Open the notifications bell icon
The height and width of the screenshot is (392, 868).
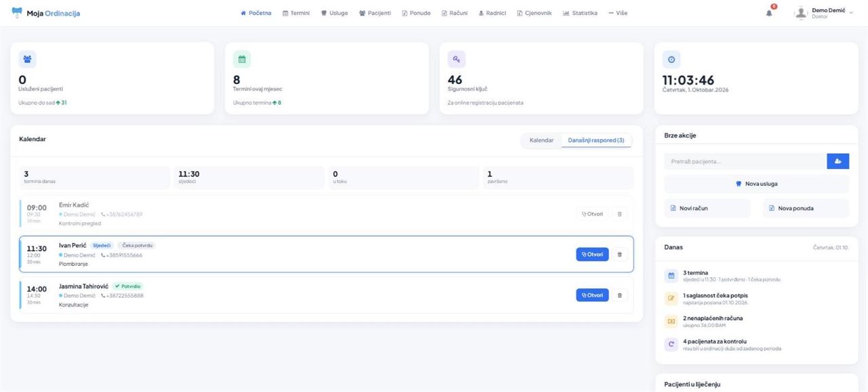pos(769,12)
